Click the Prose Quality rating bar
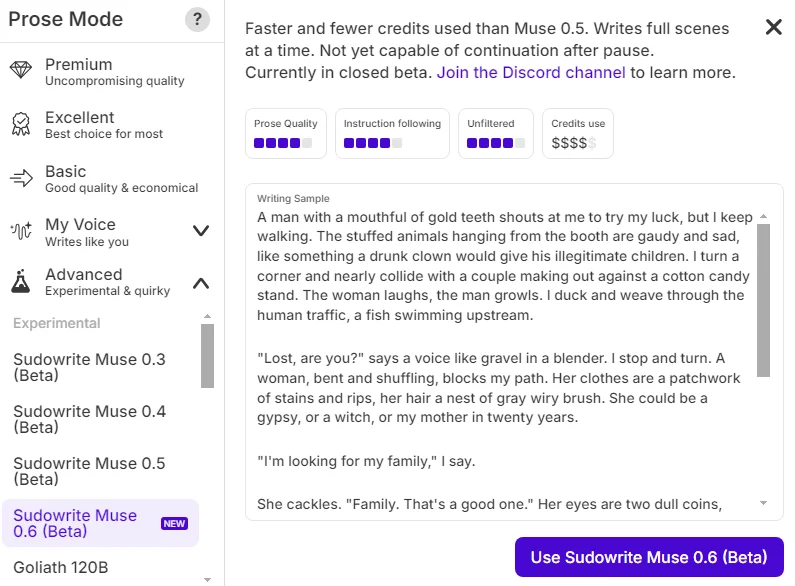This screenshot has width=795, height=586. 283,143
